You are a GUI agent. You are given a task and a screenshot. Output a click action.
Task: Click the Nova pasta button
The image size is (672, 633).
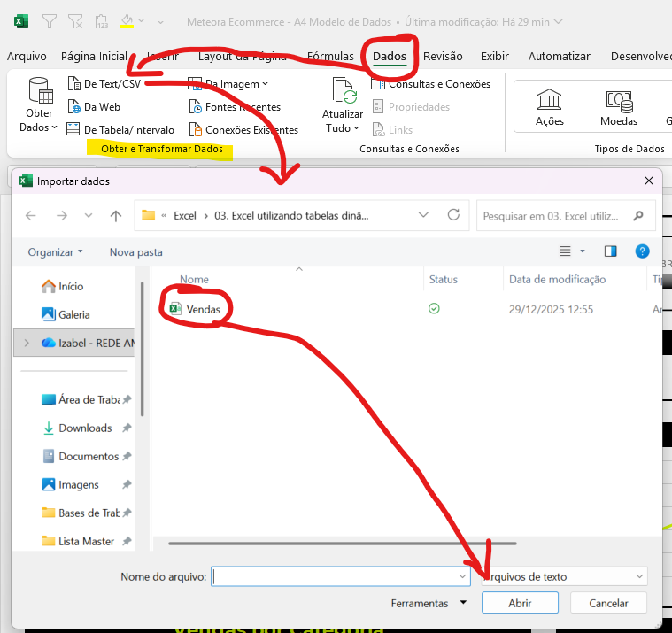click(x=135, y=252)
